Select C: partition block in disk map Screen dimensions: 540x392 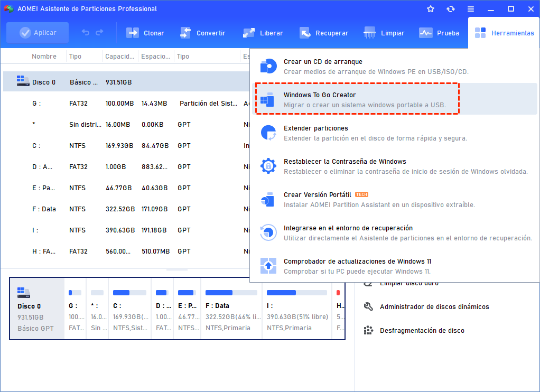coord(130,309)
